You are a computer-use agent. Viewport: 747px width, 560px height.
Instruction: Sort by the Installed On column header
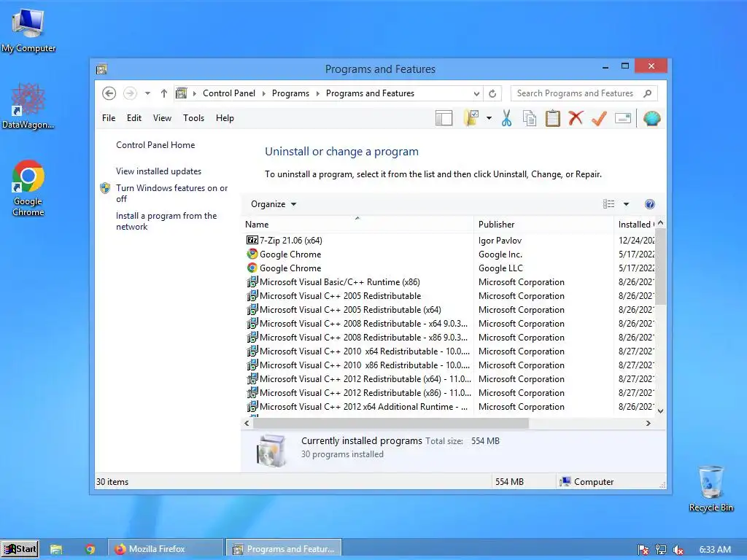pyautogui.click(x=635, y=225)
